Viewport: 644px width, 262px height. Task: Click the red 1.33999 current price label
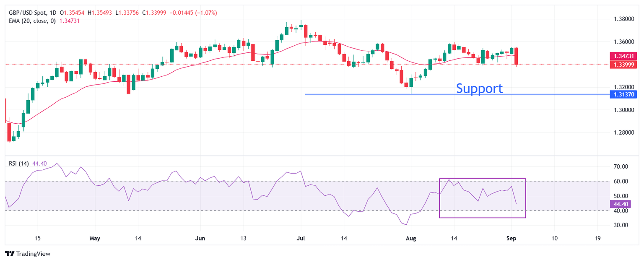625,65
